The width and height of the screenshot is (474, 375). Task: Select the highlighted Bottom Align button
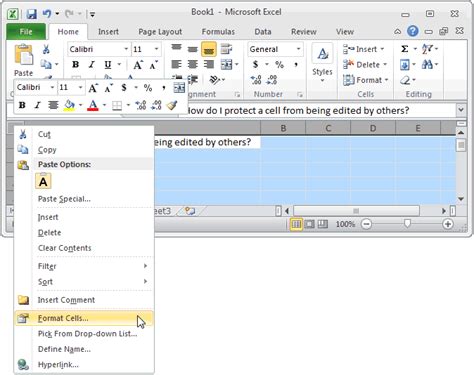coord(209,49)
